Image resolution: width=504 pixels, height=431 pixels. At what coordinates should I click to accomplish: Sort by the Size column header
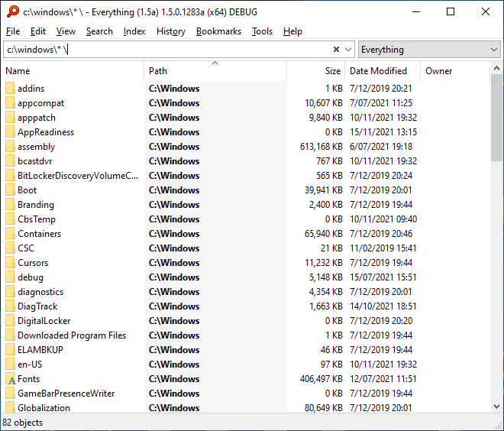pyautogui.click(x=316, y=71)
